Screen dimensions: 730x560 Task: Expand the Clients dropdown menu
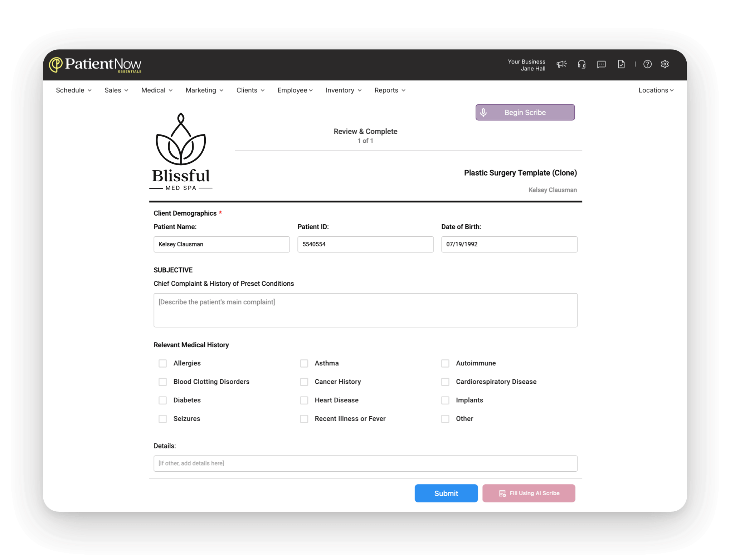250,90
